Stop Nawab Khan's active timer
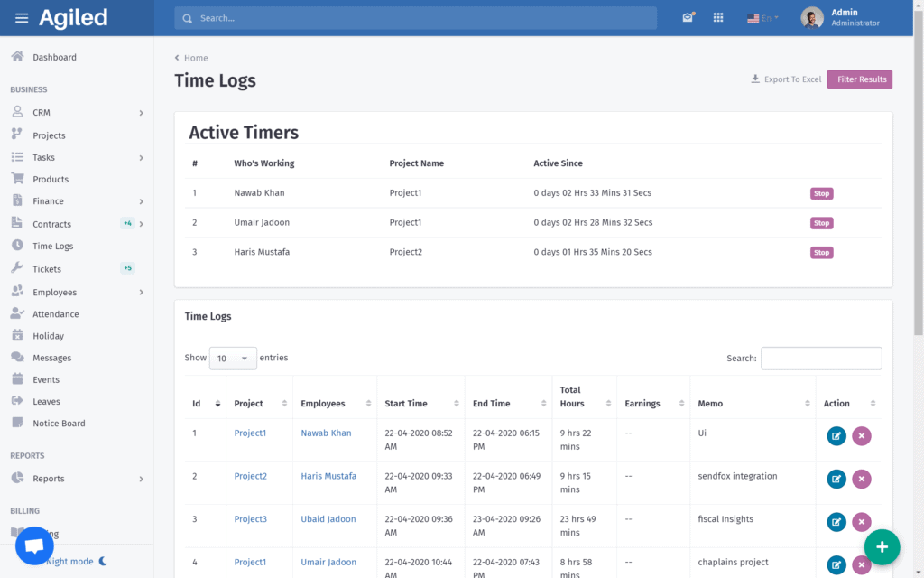Viewport: 924px width, 578px height. pyautogui.click(x=821, y=193)
